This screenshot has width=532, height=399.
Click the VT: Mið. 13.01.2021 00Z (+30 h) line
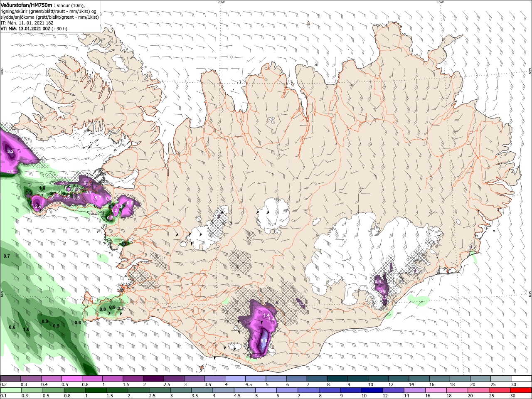click(34, 29)
